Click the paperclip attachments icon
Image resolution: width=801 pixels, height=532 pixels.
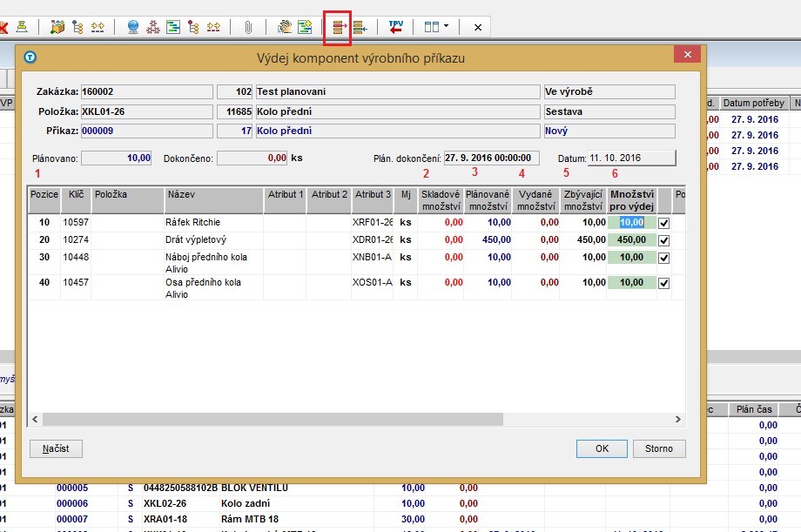point(248,27)
